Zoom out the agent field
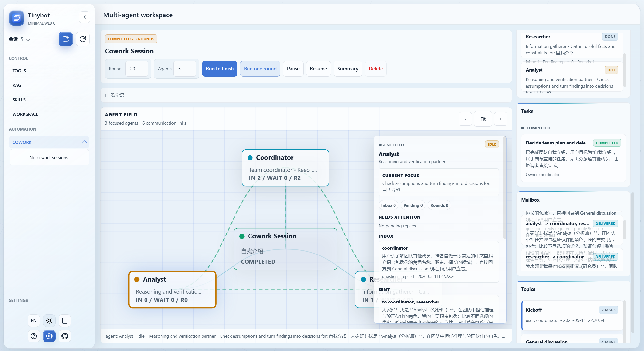Image resolution: width=644 pixels, height=351 pixels. (x=465, y=119)
